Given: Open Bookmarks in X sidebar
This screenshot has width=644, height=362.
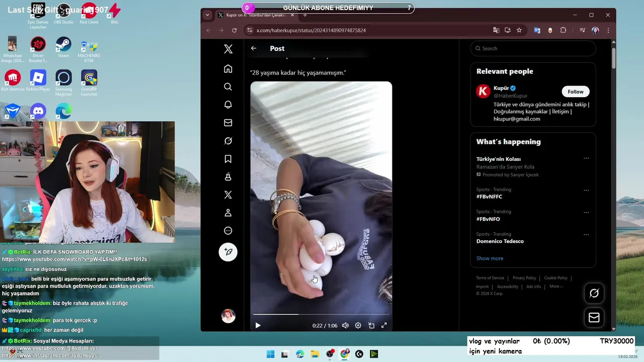Looking at the screenshot, I should [x=228, y=159].
